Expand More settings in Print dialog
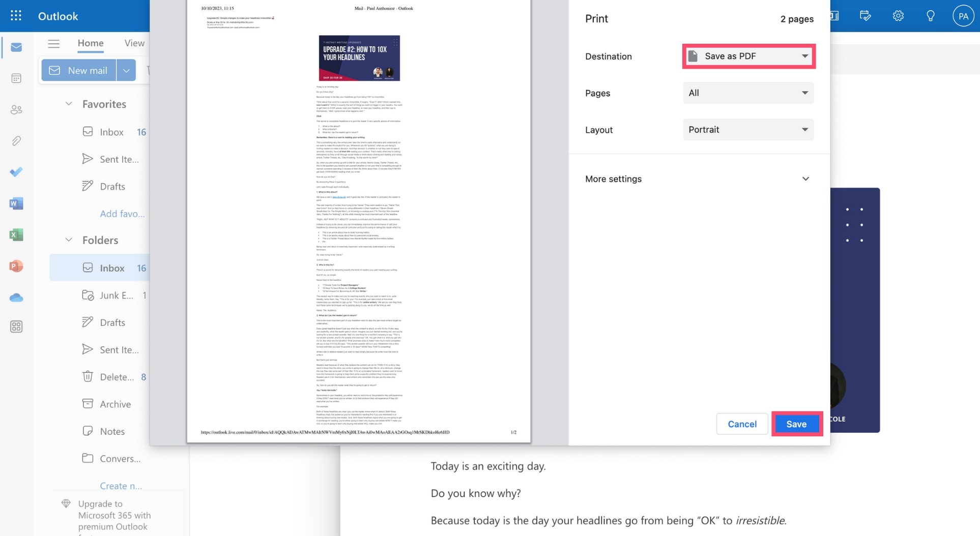Screen dimensions: 980x536 (x=697, y=179)
